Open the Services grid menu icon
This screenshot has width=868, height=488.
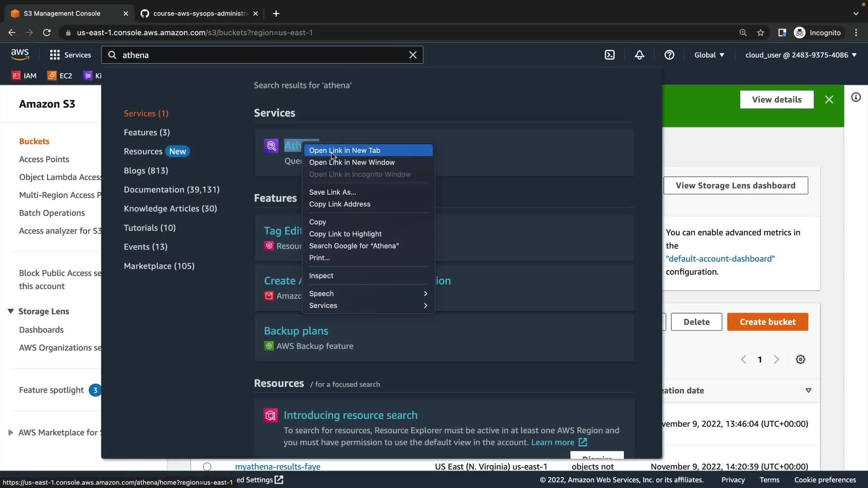pyautogui.click(x=55, y=55)
